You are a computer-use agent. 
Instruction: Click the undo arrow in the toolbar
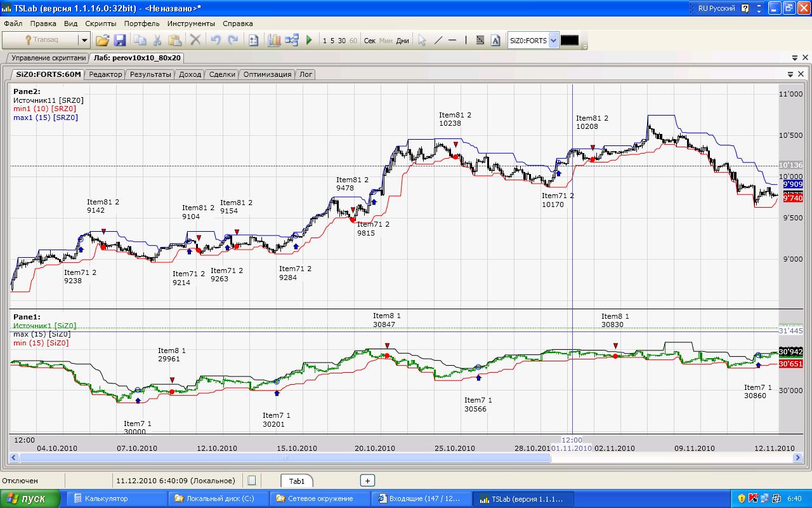(x=216, y=40)
